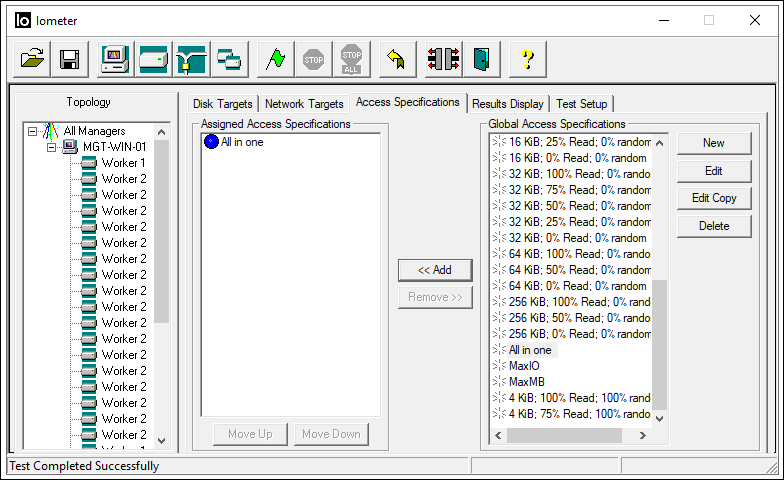This screenshot has width=784, height=480.
Task: Click the Start New Manager computer icon
Action: click(x=116, y=59)
